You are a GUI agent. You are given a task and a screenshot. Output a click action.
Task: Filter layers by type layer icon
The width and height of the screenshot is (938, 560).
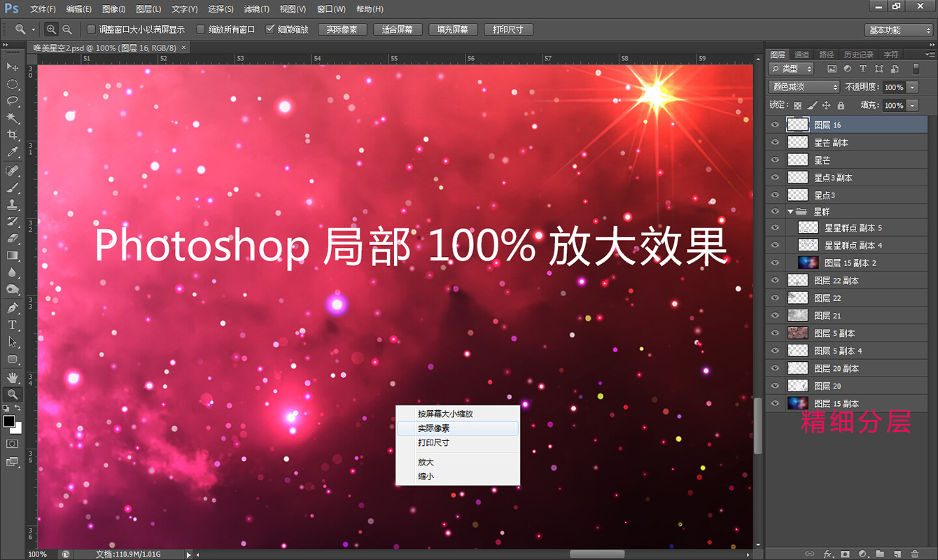pyautogui.click(x=862, y=69)
